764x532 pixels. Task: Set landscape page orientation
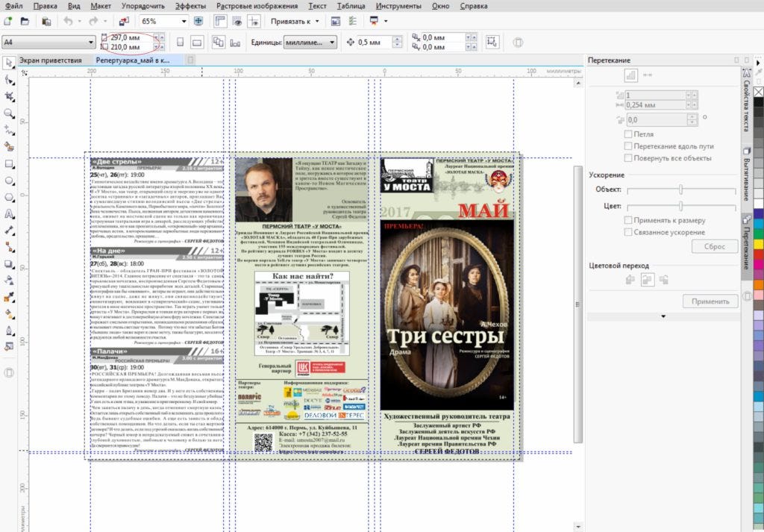click(x=197, y=43)
